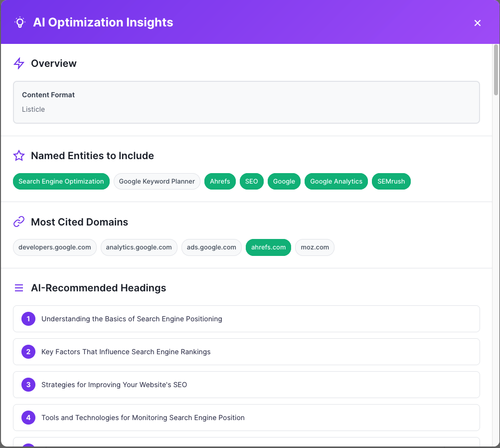
Task: Select the SEMrush entity tag
Action: pyautogui.click(x=391, y=181)
